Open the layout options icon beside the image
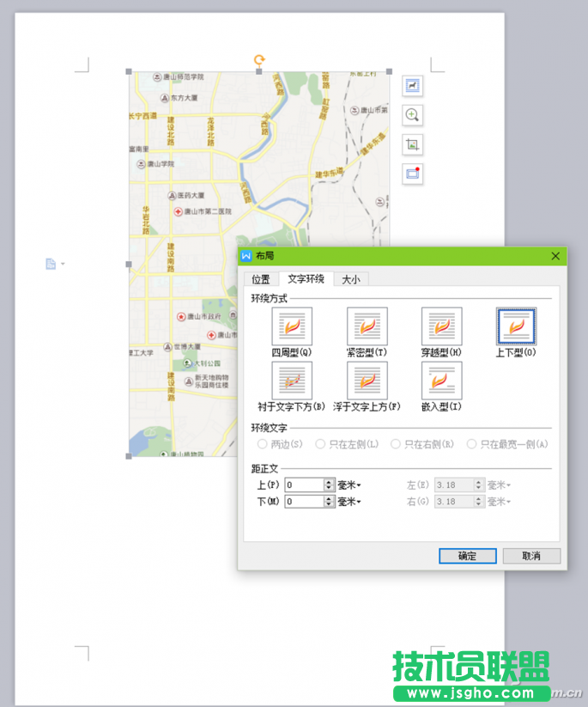588x707 pixels. 413,86
